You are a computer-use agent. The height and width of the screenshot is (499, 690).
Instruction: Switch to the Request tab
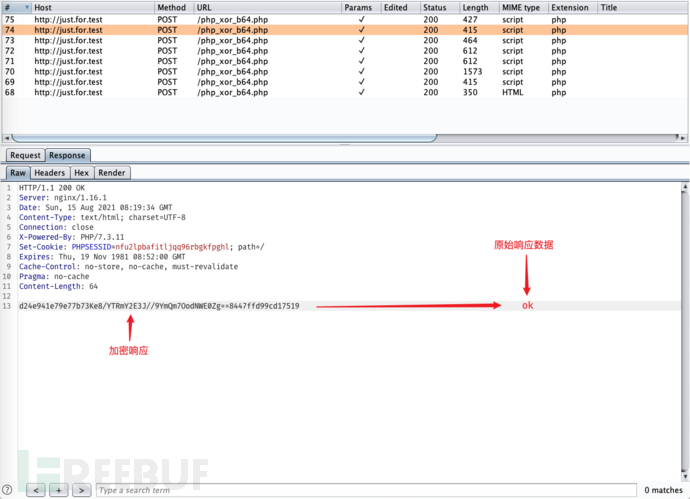pos(26,155)
